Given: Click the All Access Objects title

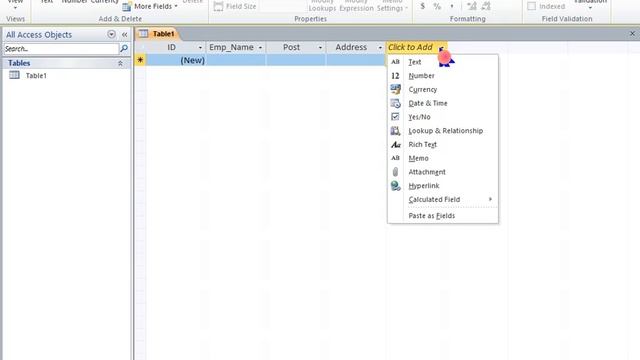Looking at the screenshot, I should tap(39, 35).
